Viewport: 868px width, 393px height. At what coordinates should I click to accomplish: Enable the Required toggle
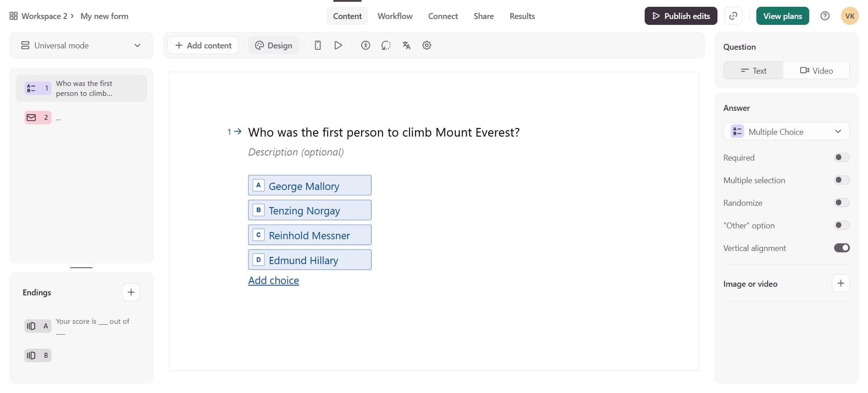[841, 157]
